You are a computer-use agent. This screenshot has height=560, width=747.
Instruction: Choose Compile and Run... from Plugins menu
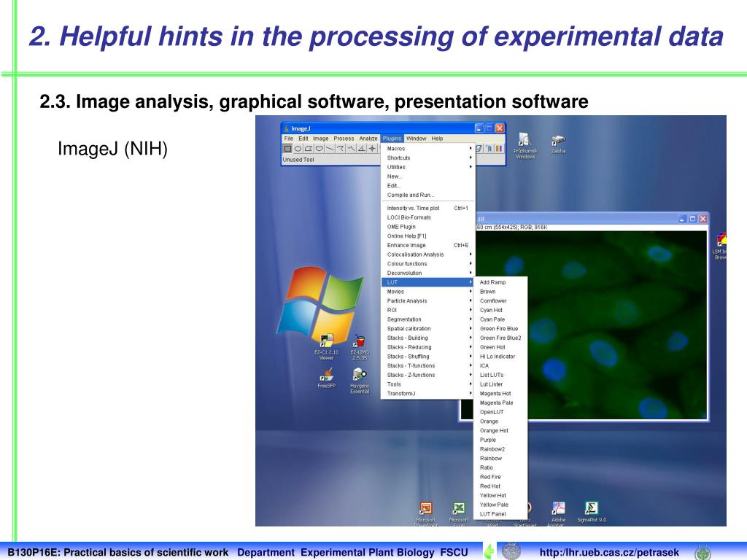(428, 195)
